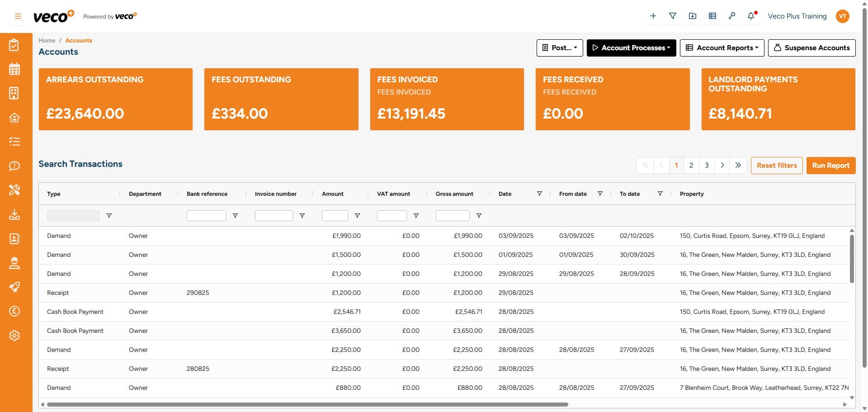This screenshot has height=412, width=868.
Task: Go to page 2 of transactions
Action: point(691,166)
